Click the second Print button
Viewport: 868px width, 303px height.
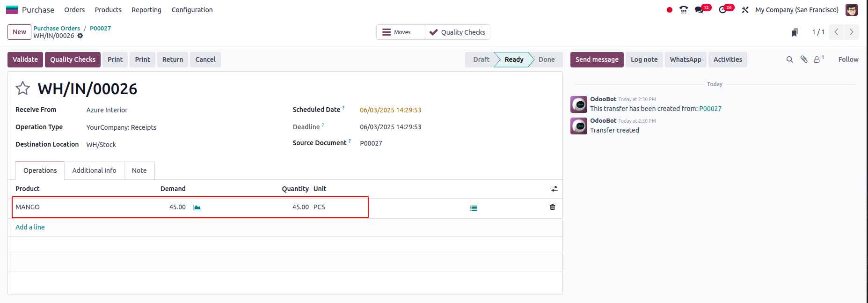tap(142, 59)
